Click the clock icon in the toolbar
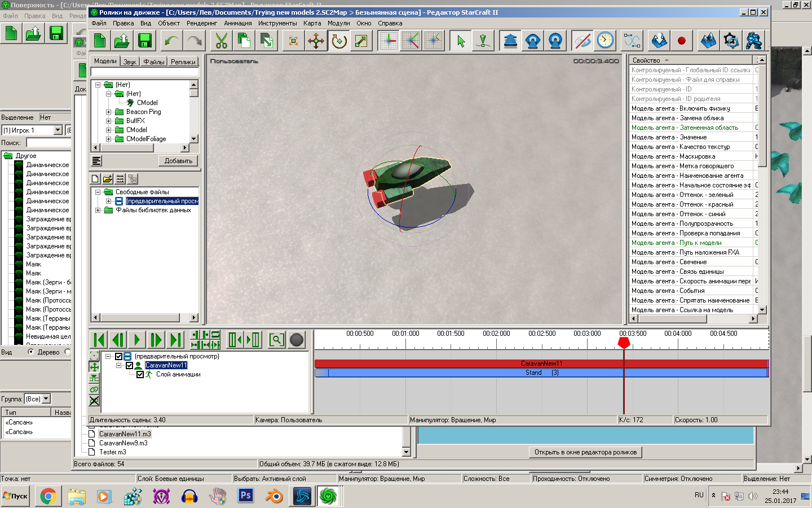Image resolution: width=812 pixels, height=508 pixels. pyautogui.click(x=605, y=41)
